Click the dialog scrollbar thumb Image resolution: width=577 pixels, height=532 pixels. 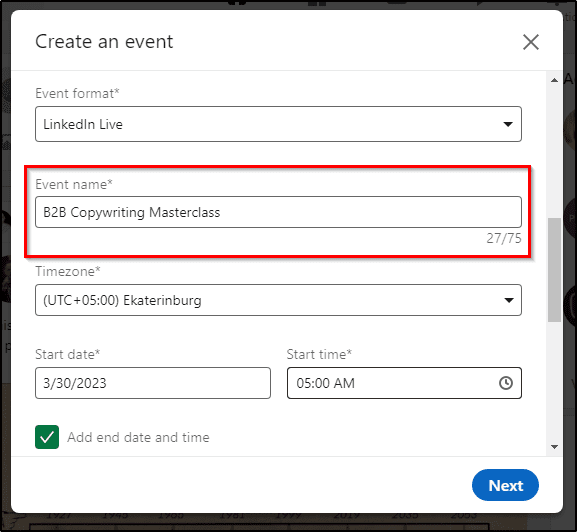point(554,270)
